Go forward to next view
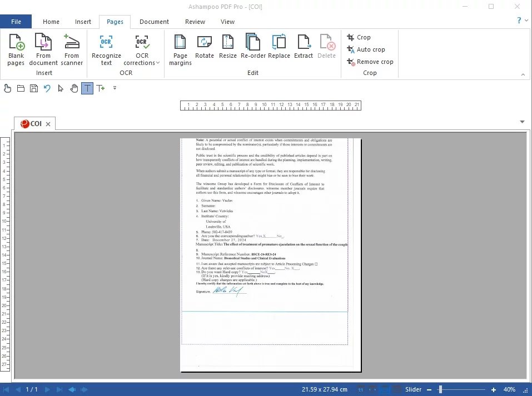The height and width of the screenshot is (396, 532). (84, 389)
